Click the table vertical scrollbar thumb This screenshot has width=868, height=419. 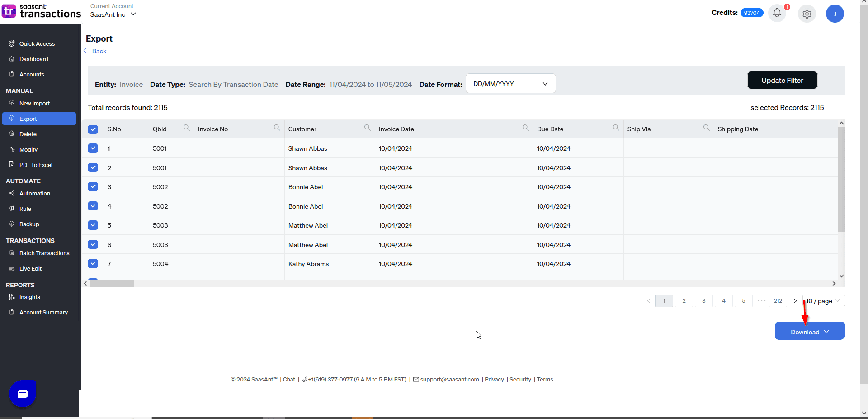coord(841,180)
